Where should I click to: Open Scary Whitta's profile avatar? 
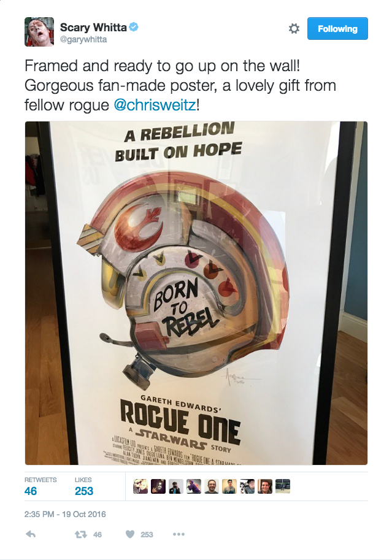(x=39, y=31)
